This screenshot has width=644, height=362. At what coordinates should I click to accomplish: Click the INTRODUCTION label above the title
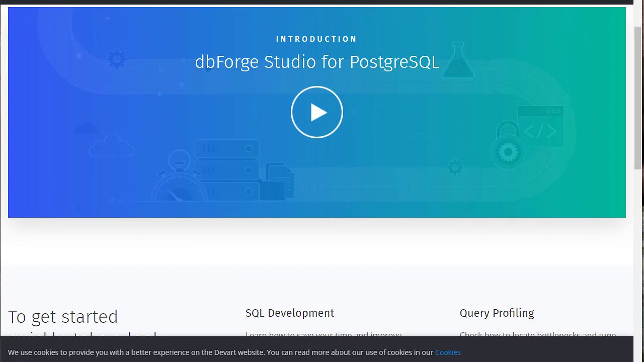click(x=316, y=39)
